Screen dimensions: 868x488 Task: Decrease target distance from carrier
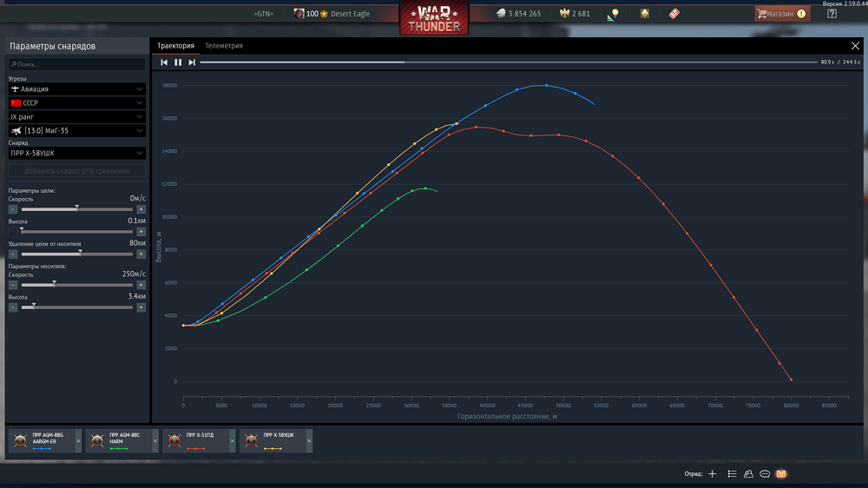tap(13, 254)
